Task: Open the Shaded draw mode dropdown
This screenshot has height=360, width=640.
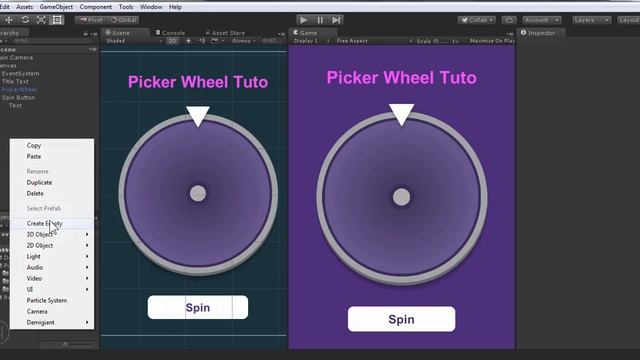Action: coord(134,41)
